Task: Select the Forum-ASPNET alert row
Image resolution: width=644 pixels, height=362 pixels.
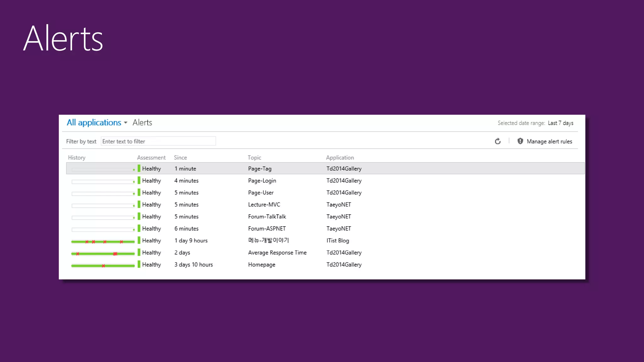Action: [267, 228]
